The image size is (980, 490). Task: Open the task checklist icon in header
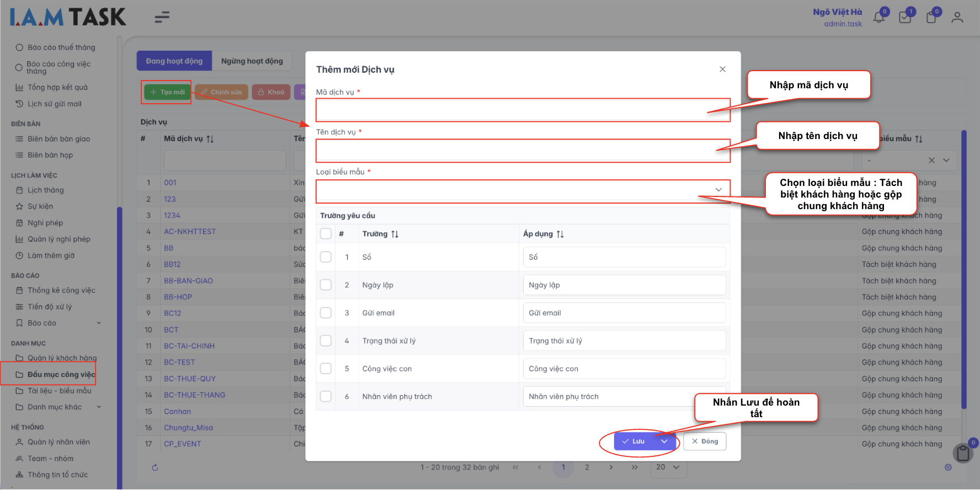point(905,18)
